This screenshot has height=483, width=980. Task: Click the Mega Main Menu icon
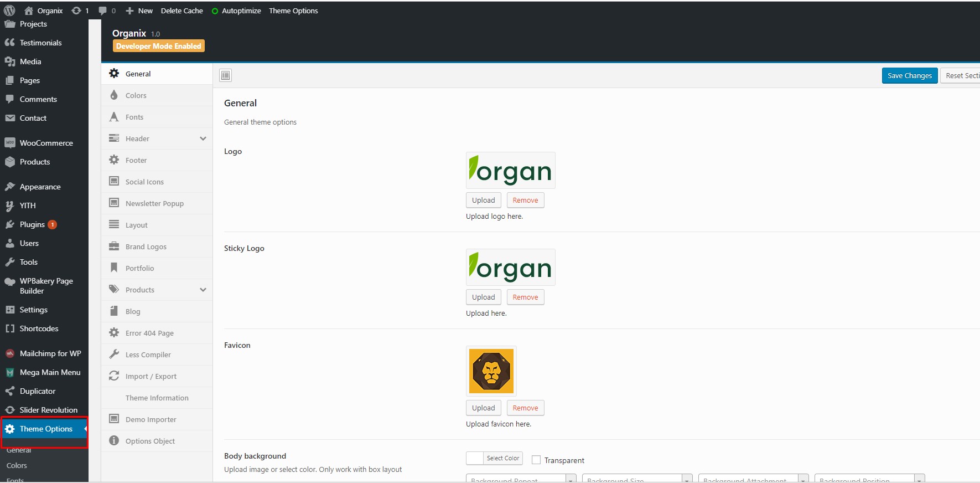(x=10, y=372)
